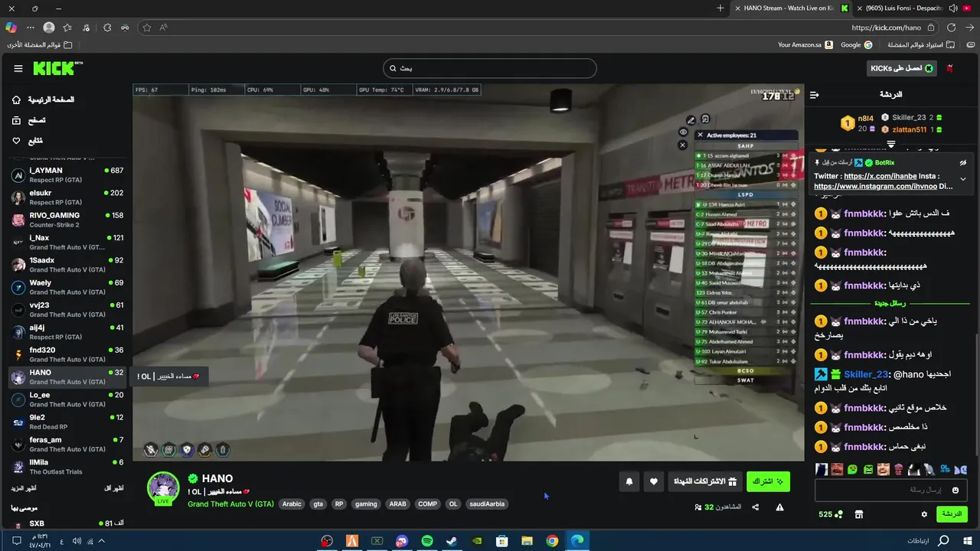This screenshot has width=980, height=551.
Task: Expand the pinned message chevron
Action: click(962, 179)
